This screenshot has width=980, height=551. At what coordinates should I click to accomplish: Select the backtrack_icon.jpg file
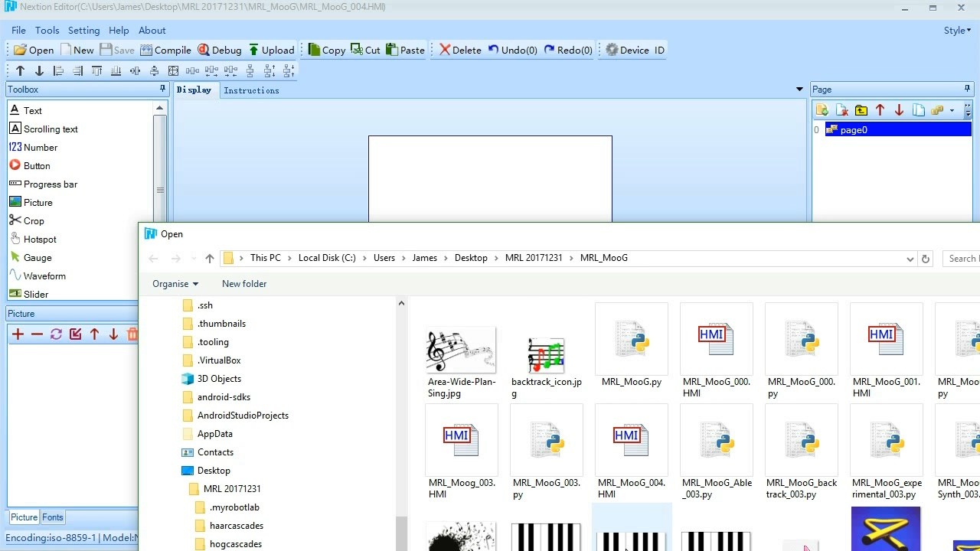point(546,367)
